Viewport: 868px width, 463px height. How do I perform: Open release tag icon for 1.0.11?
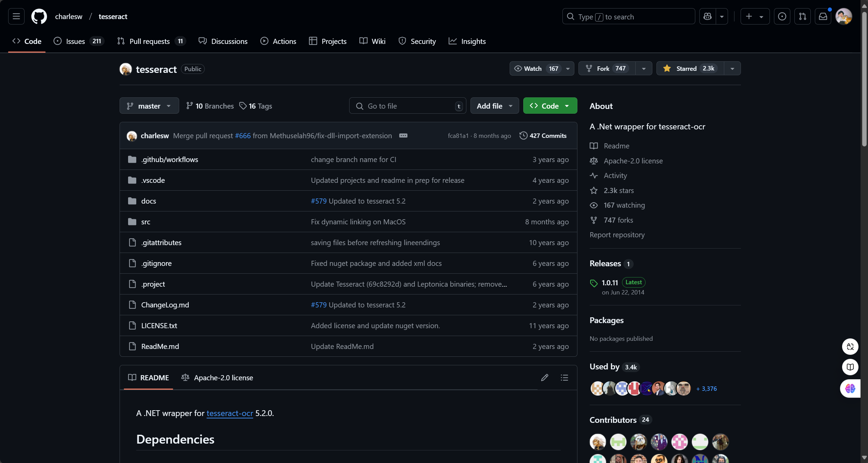coord(594,283)
